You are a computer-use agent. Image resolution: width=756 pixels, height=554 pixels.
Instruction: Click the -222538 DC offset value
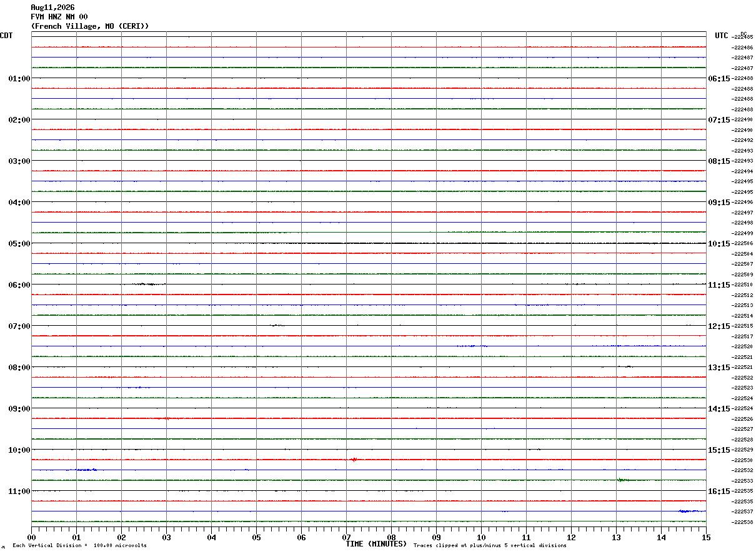point(743,522)
